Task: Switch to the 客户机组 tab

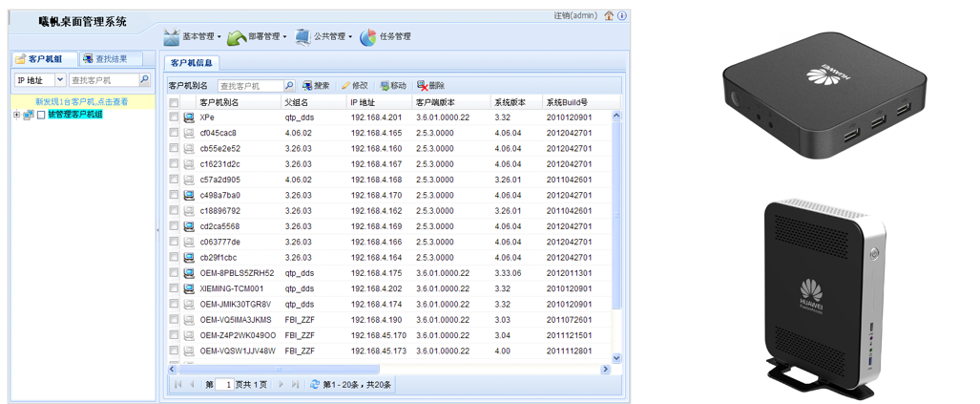Action: (x=44, y=59)
